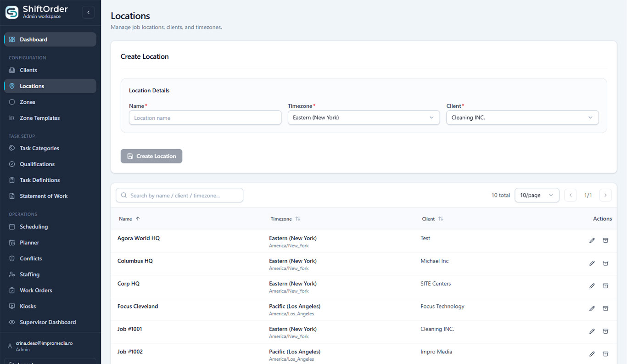This screenshot has height=364, width=627.
Task: Open Supervisor Dashboard in the sidebar
Action: (x=50, y=322)
